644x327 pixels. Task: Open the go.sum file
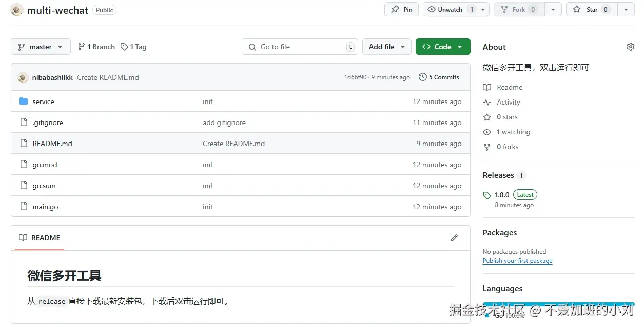coord(44,186)
